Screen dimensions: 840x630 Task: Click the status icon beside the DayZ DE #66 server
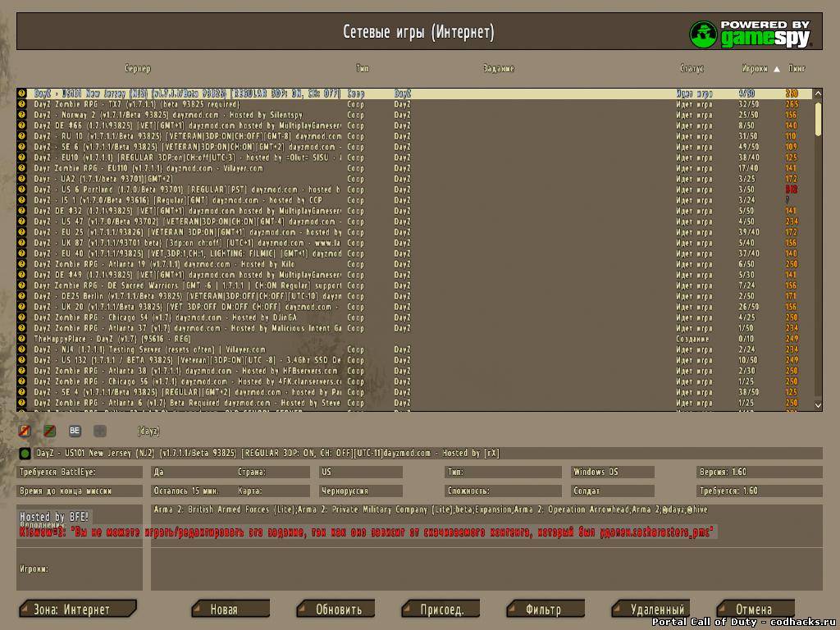(21, 126)
